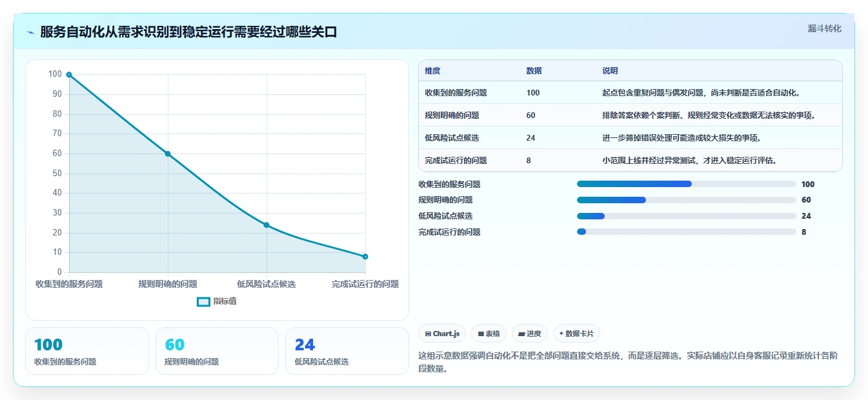
Task: Click the 数据 table column header
Action: 534,71
